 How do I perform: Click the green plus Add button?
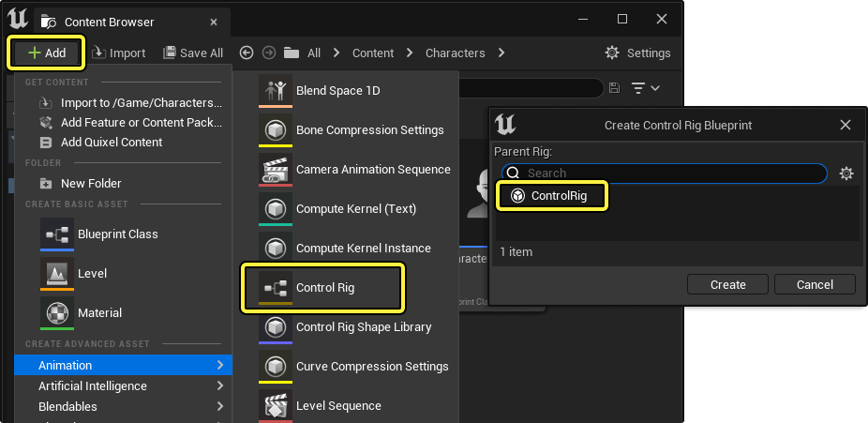[x=47, y=53]
